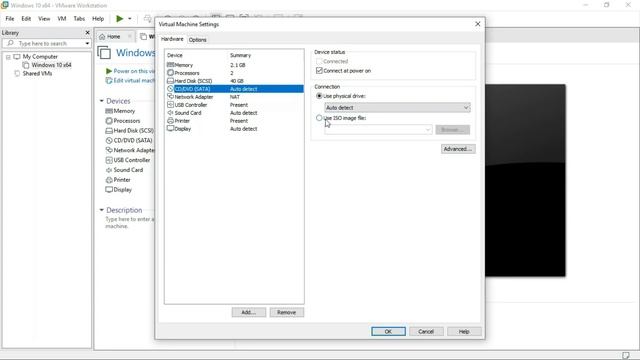
Task: Click the Display monitor icon in dialog list
Action: point(170,129)
